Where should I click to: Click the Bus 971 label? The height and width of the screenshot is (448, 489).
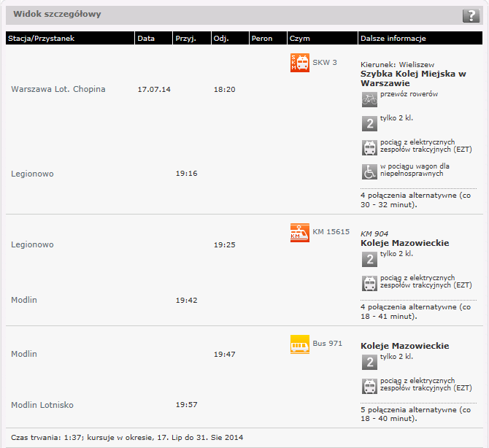coord(328,343)
